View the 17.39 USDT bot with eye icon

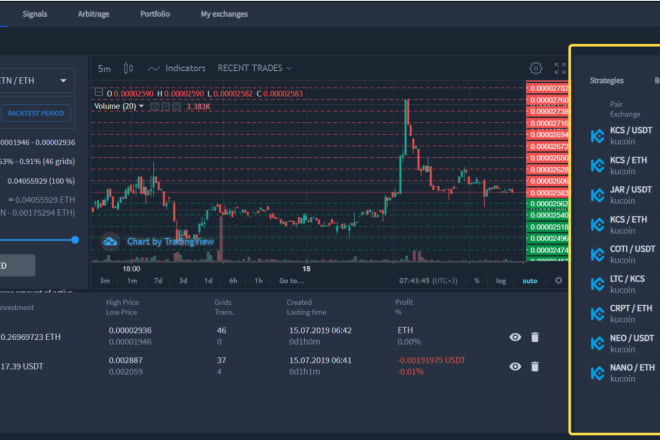(515, 366)
